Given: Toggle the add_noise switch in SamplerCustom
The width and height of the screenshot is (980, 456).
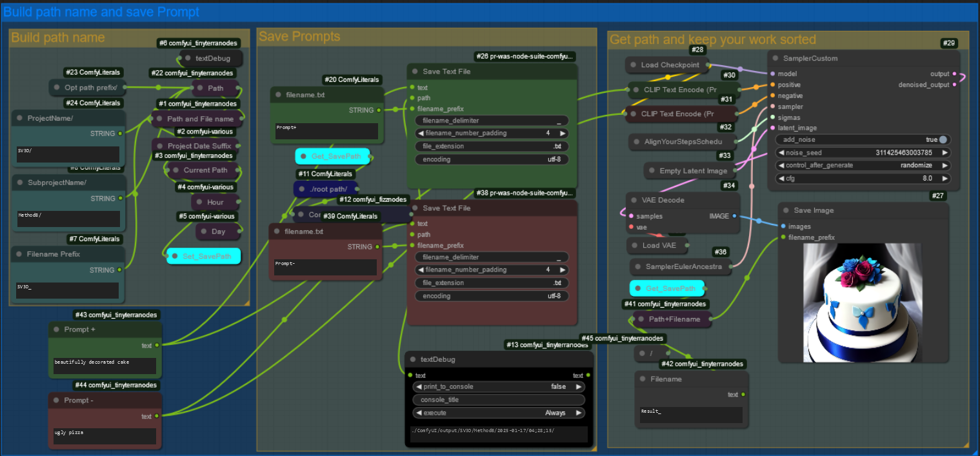Looking at the screenshot, I should click(x=943, y=140).
